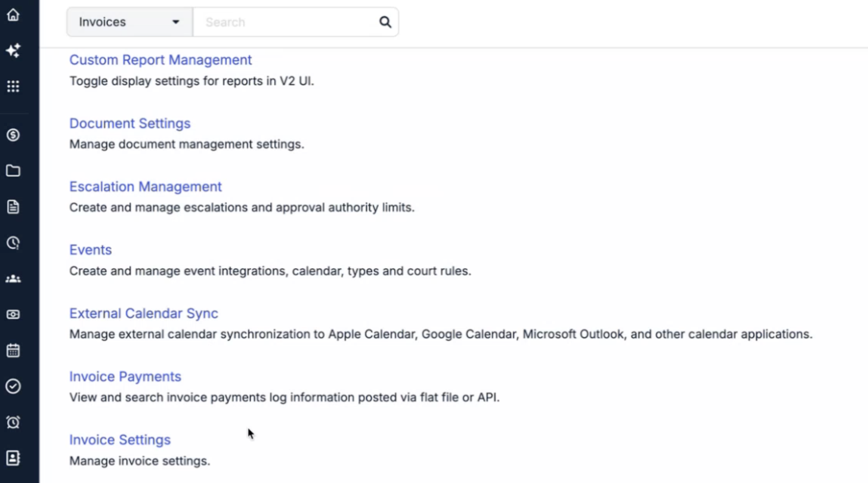The height and width of the screenshot is (483, 868).
Task: Go to Escalation Management
Action: point(145,186)
